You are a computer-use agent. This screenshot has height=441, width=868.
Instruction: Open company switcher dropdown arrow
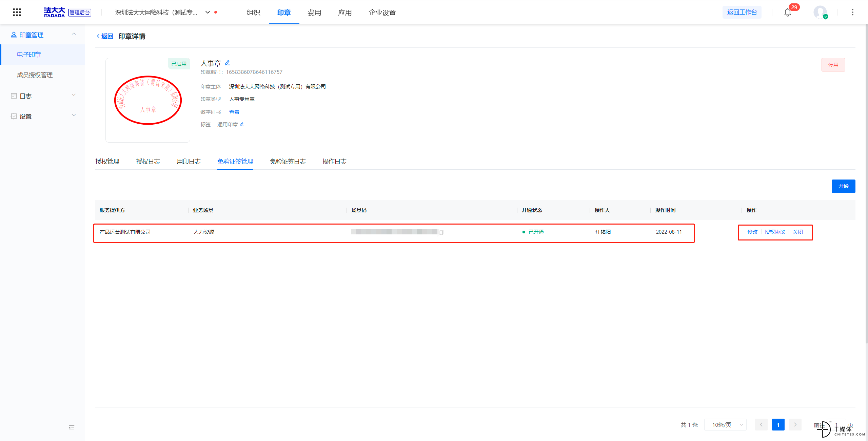(x=208, y=12)
